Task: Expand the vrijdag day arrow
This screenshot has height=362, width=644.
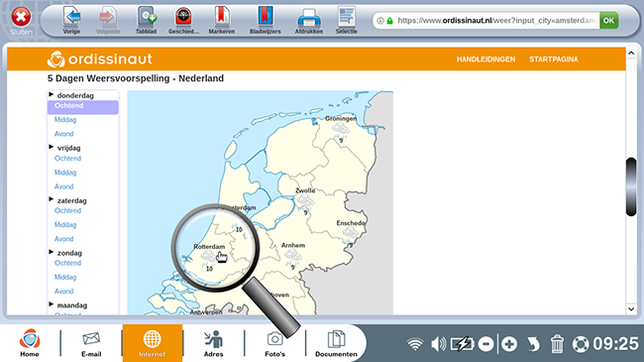Action: click(52, 147)
